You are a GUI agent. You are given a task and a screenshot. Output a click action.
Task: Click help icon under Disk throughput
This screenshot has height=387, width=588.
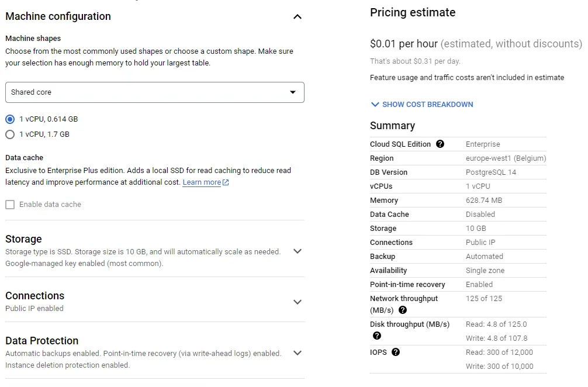(377, 336)
